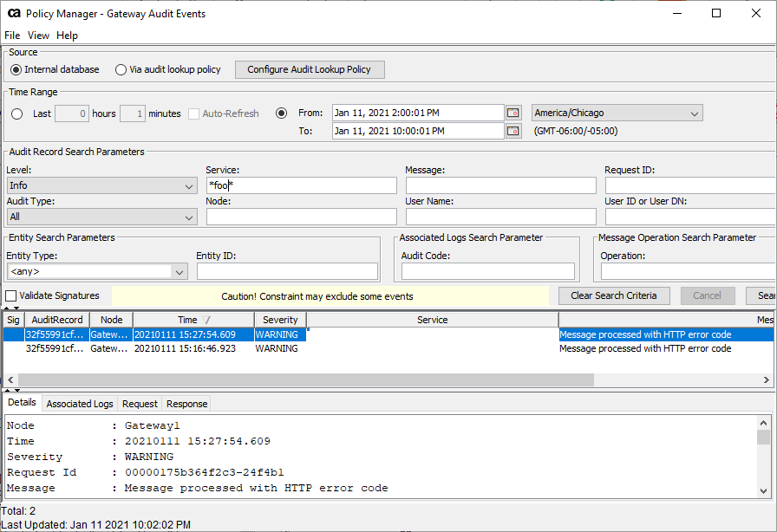The width and height of the screenshot is (777, 532).
Task: Click the Service column header
Action: 433,320
